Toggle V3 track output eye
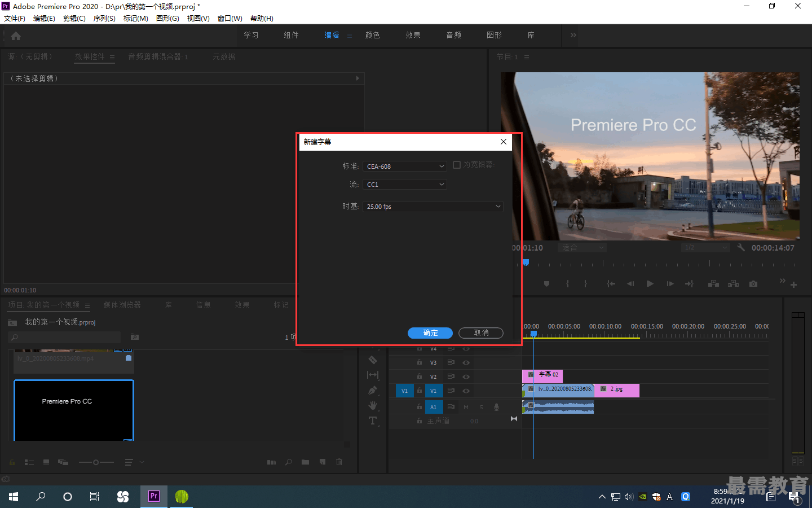This screenshot has width=812, height=508. [466, 363]
